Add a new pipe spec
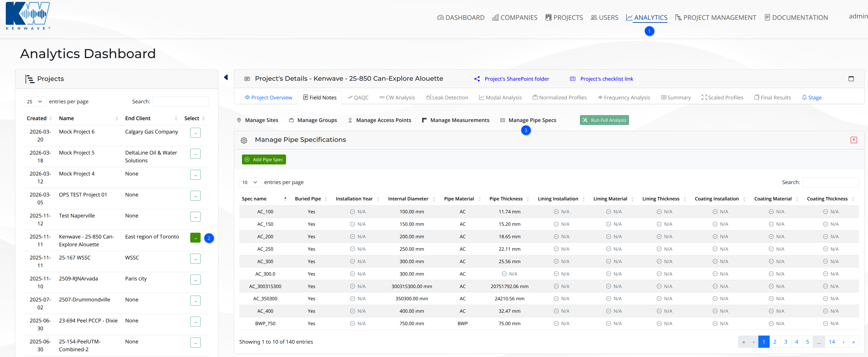This screenshot has height=357, width=868. [264, 160]
